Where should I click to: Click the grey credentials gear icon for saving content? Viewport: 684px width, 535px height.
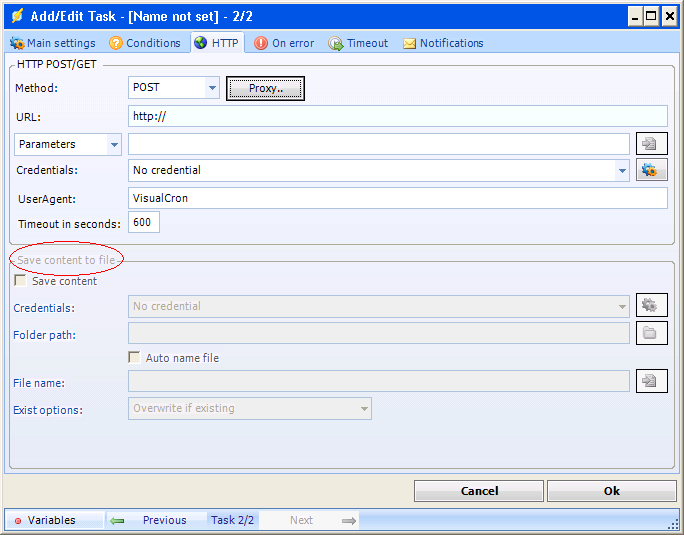(651, 305)
